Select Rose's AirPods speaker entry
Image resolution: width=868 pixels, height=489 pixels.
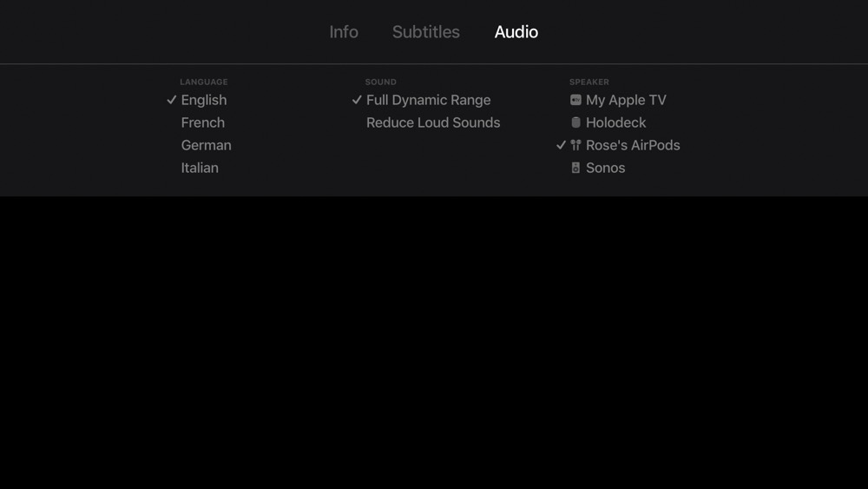point(633,145)
